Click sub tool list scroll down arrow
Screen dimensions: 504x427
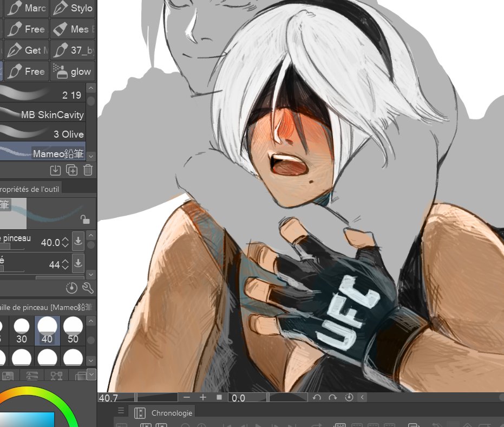(x=91, y=156)
